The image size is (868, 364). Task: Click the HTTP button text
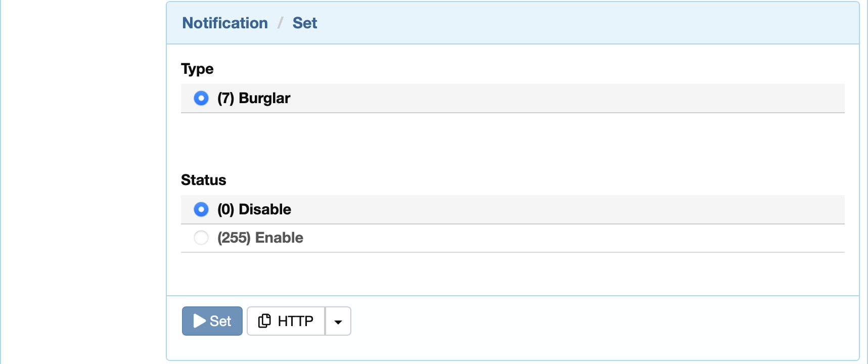(x=296, y=321)
